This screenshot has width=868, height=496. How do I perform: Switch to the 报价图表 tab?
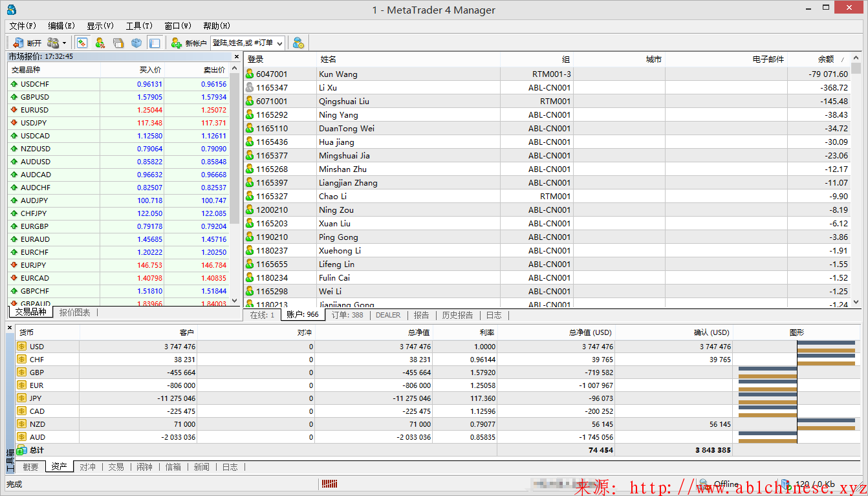click(75, 313)
